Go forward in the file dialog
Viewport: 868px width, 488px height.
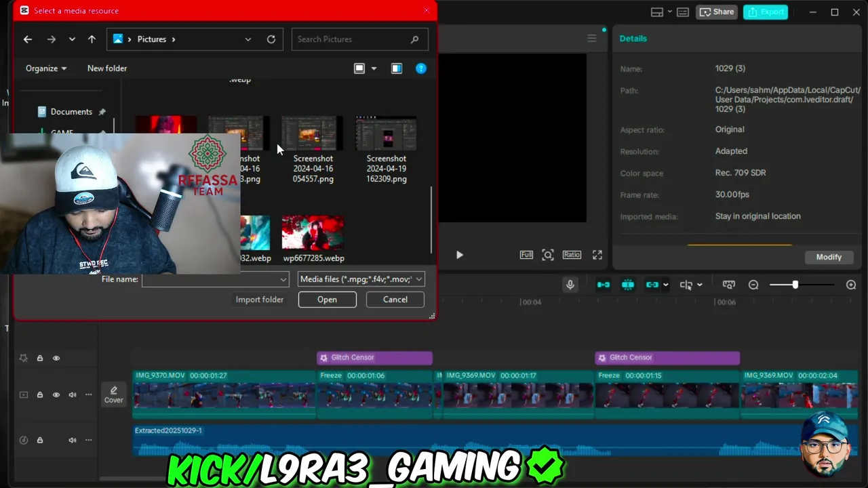[52, 39]
